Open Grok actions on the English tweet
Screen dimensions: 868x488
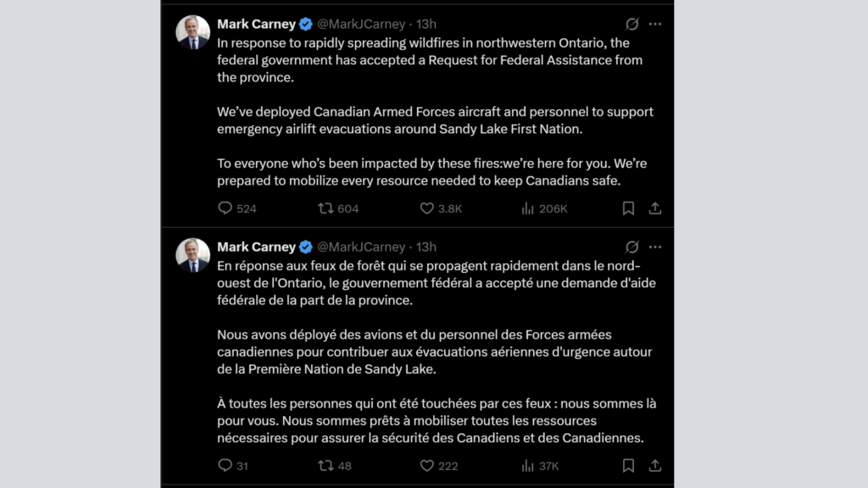coord(632,25)
